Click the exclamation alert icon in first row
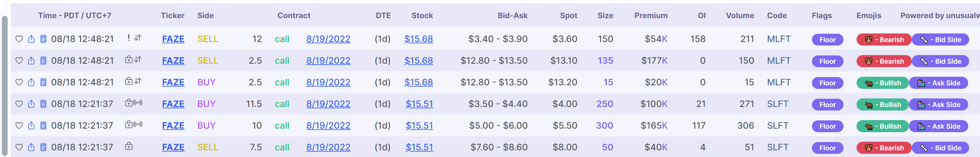980x157 pixels. (x=129, y=38)
